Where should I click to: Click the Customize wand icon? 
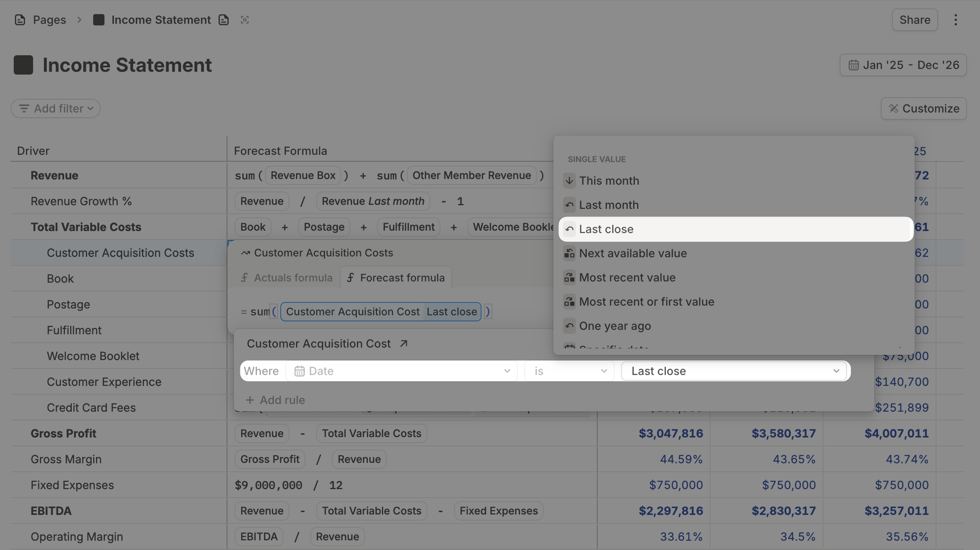[x=894, y=108]
